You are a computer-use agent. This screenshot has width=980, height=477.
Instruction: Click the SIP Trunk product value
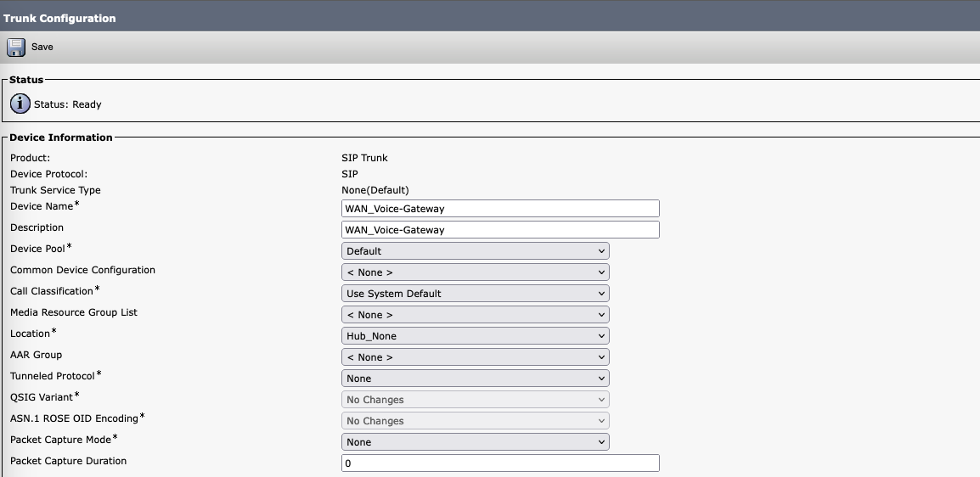[364, 158]
